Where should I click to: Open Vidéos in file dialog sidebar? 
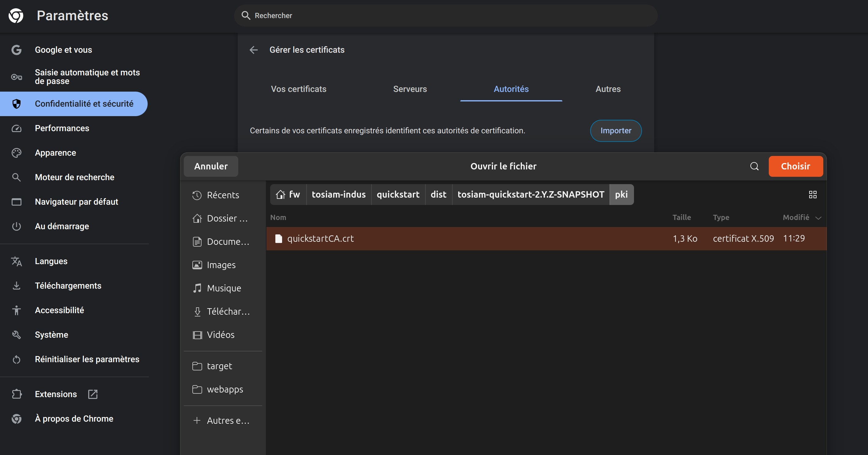(223, 335)
